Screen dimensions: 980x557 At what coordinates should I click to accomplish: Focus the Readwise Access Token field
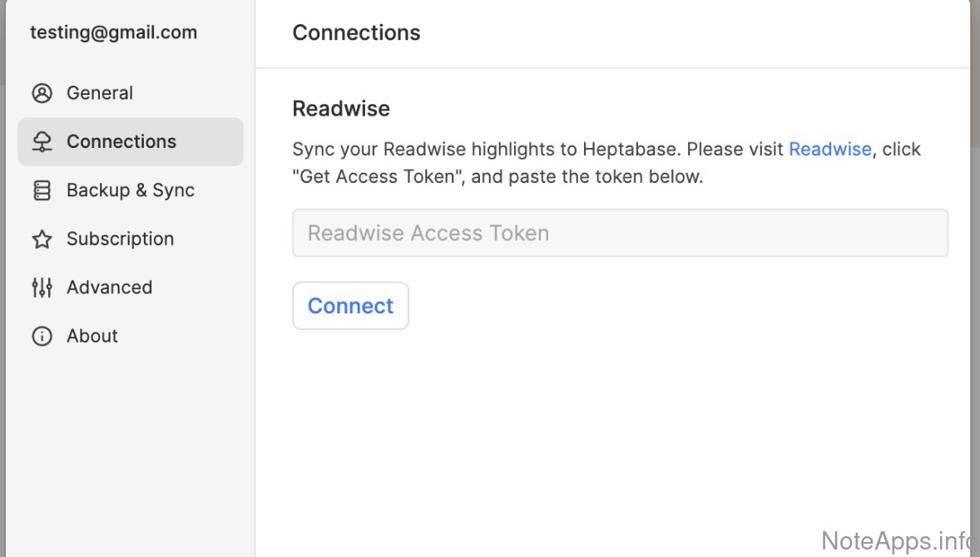(620, 233)
